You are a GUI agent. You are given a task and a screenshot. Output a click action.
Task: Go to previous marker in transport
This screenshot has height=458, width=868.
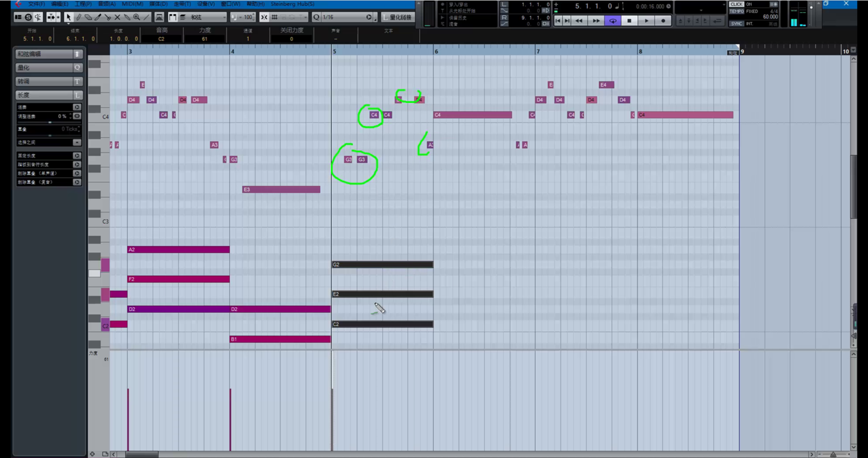pyautogui.click(x=558, y=21)
